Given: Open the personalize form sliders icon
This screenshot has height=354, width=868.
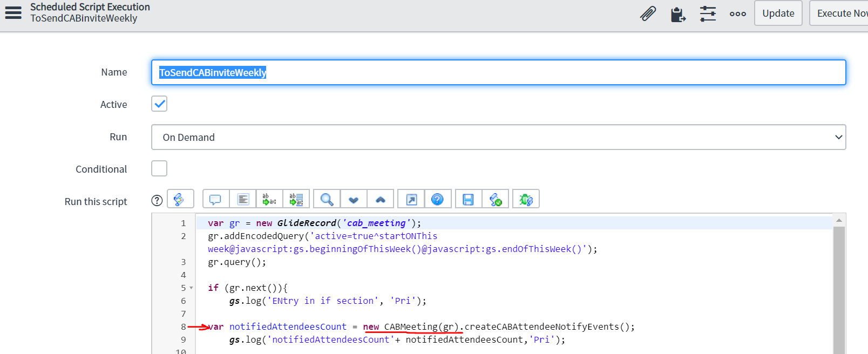Looking at the screenshot, I should pyautogui.click(x=708, y=13).
